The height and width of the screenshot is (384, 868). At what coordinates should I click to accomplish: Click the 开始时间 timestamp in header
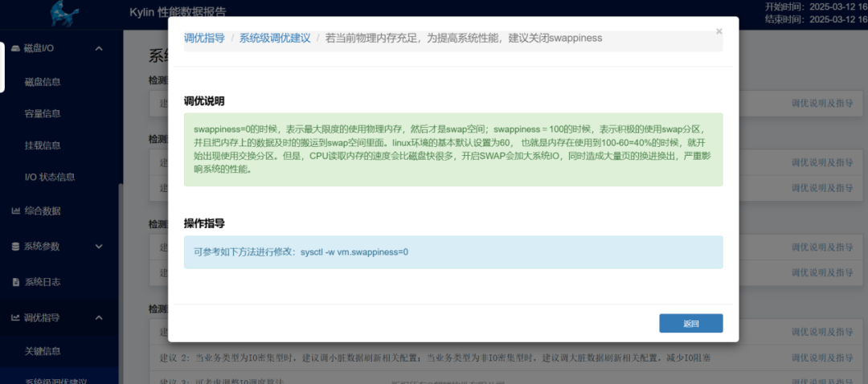(x=817, y=7)
